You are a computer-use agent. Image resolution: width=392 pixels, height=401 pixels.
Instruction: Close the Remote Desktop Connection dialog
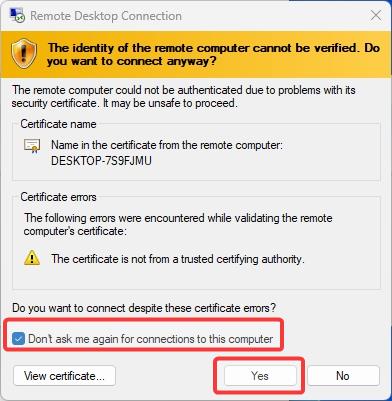376,15
